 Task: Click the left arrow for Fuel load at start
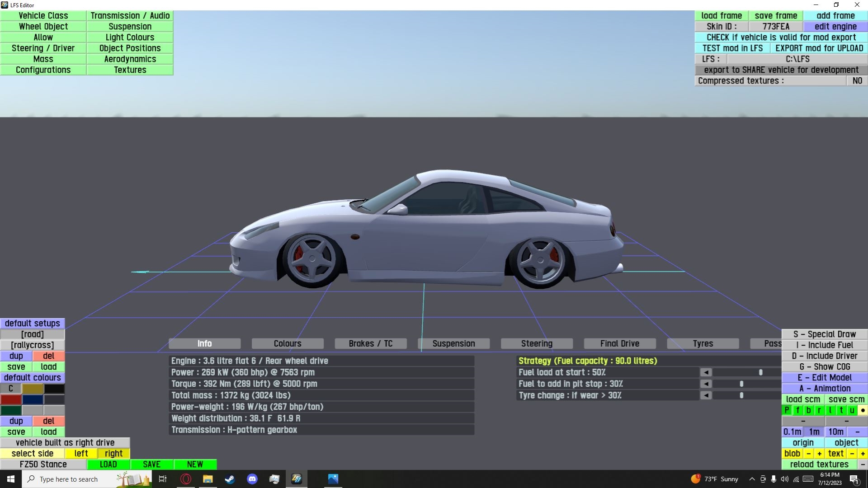point(706,372)
